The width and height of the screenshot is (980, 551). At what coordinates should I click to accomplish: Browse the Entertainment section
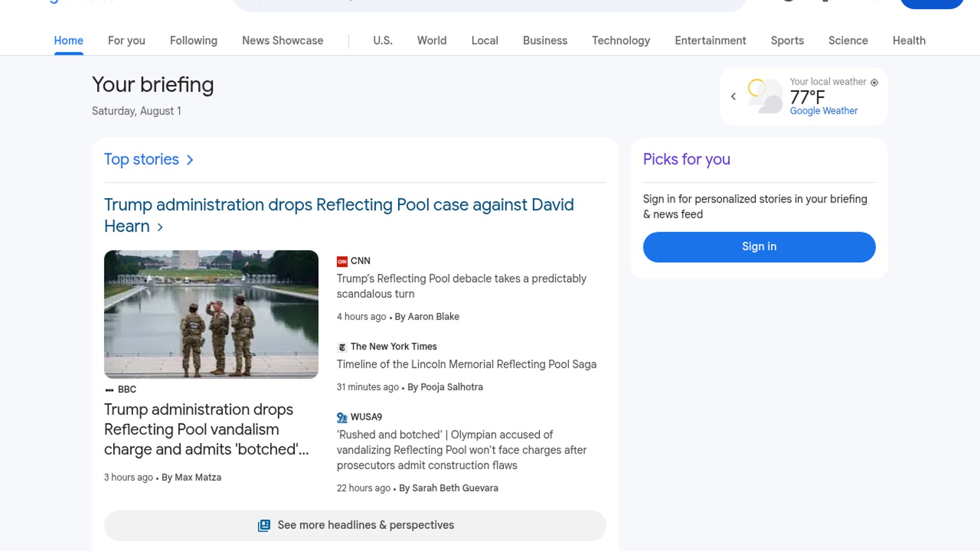click(x=710, y=40)
